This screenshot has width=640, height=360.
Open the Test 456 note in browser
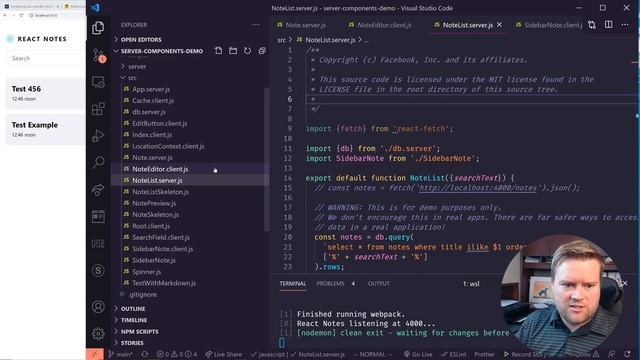click(x=46, y=93)
